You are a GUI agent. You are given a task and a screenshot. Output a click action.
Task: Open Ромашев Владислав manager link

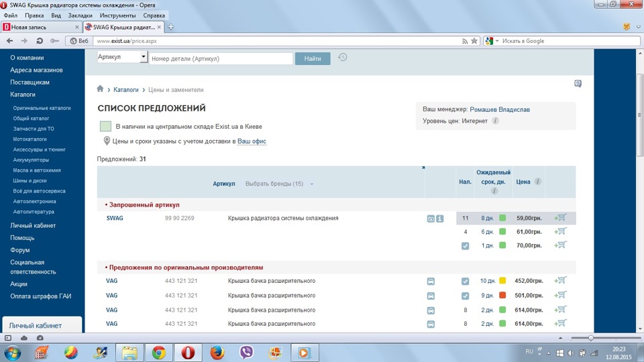[499, 109]
